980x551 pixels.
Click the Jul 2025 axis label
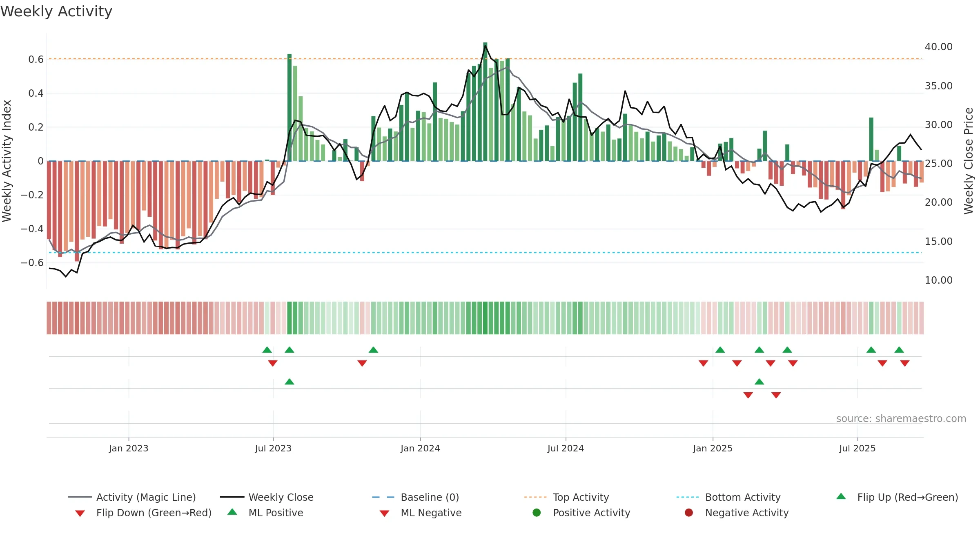tap(857, 449)
